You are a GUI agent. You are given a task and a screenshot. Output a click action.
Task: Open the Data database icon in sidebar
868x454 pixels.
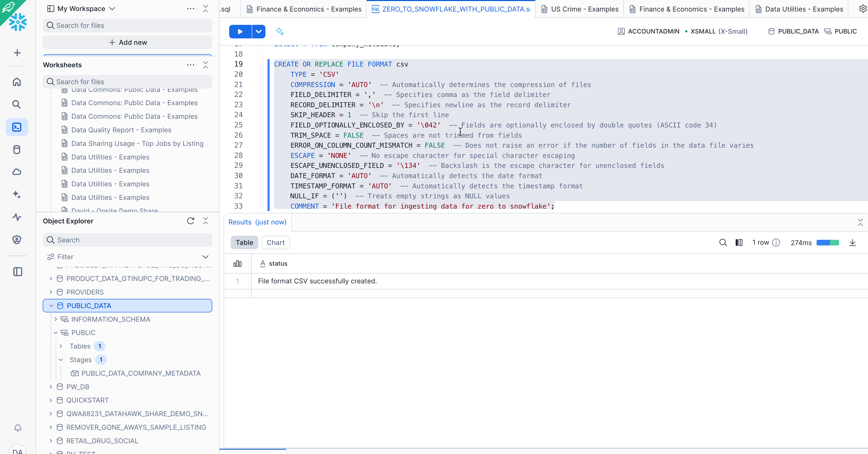point(17,149)
